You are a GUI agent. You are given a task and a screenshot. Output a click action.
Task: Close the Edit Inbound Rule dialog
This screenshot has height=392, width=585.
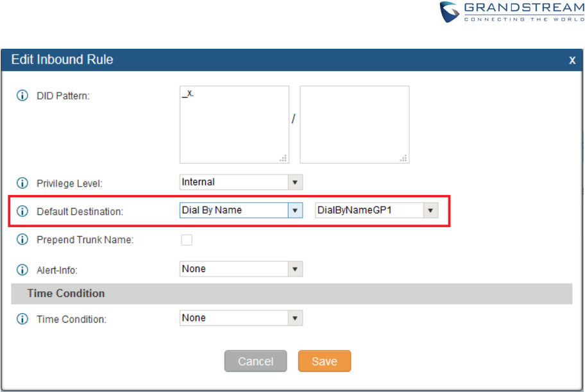coord(572,60)
